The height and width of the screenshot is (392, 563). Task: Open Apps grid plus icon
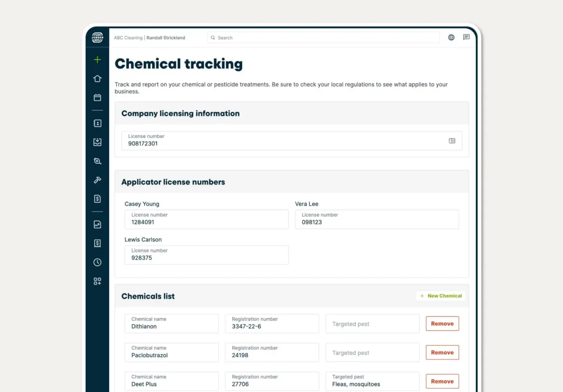point(97,281)
